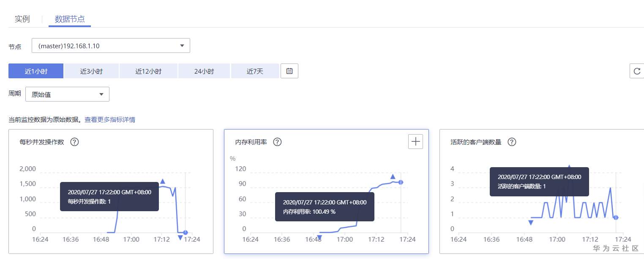This screenshot has width=644, height=259.
Task: Select the 近7天 time range
Action: point(255,71)
